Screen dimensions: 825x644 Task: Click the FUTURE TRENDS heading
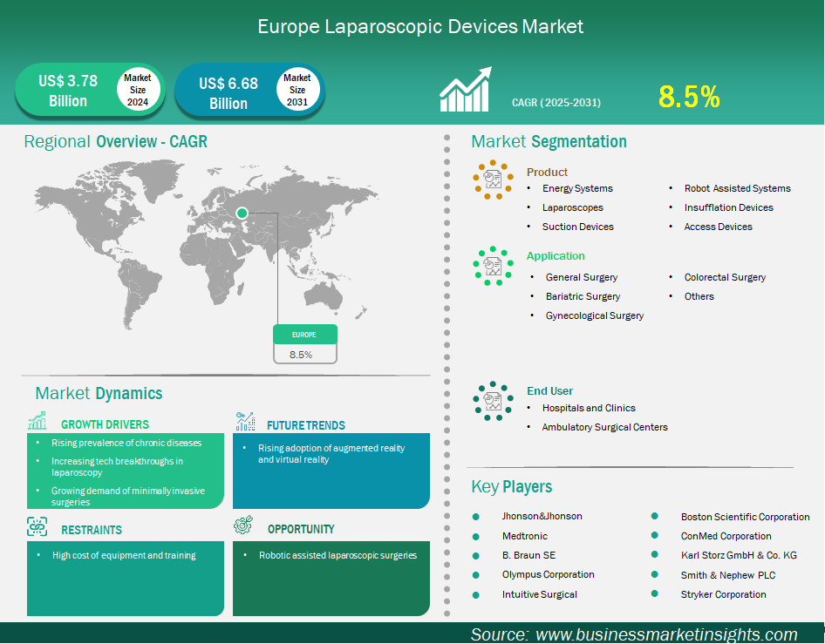(x=306, y=425)
